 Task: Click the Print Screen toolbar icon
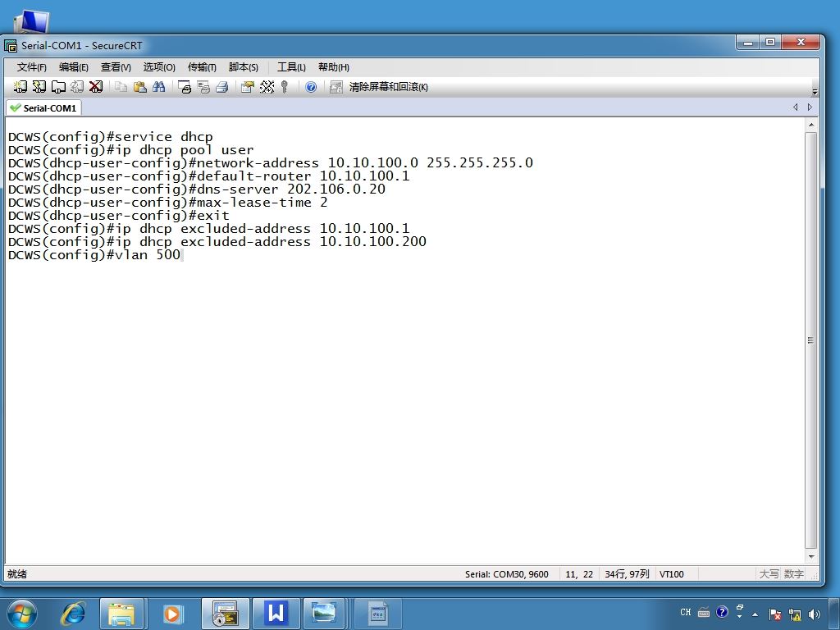point(185,87)
